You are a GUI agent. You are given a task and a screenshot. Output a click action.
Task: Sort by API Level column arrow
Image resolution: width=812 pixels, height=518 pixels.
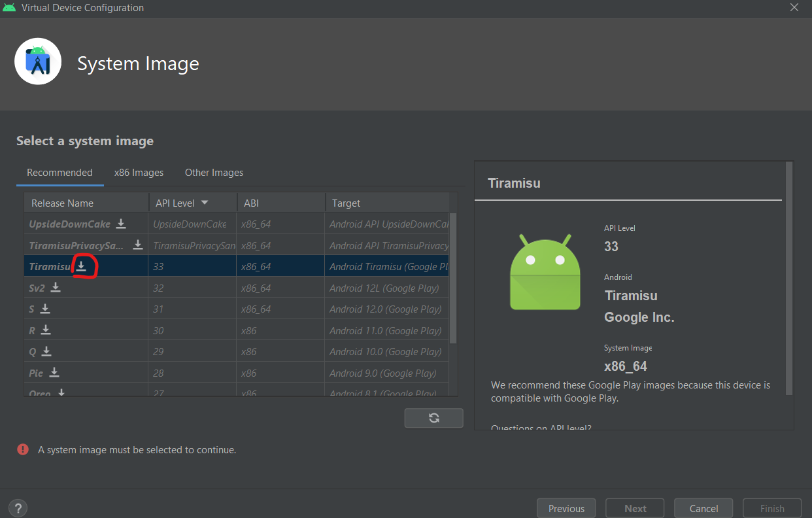[x=205, y=203]
